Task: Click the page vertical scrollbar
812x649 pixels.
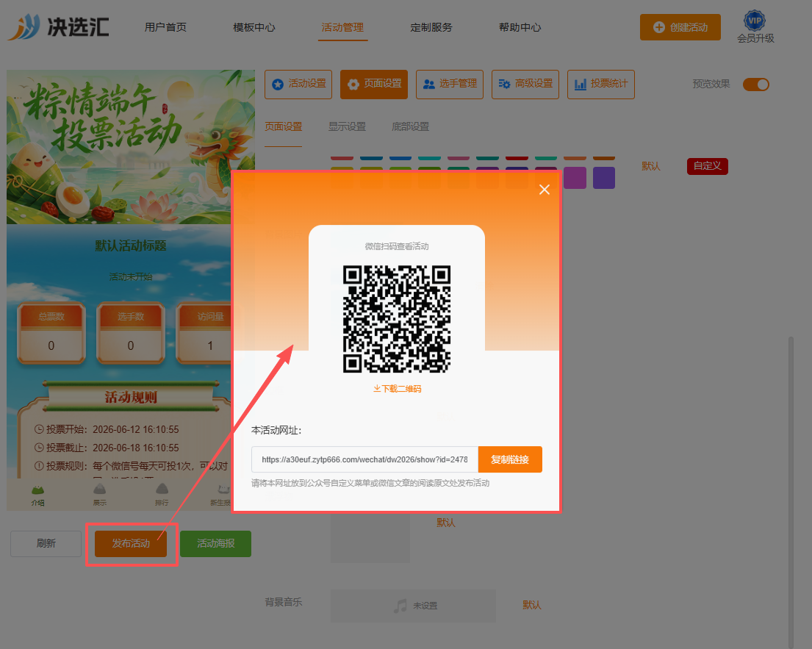Action: pyautogui.click(x=791, y=492)
